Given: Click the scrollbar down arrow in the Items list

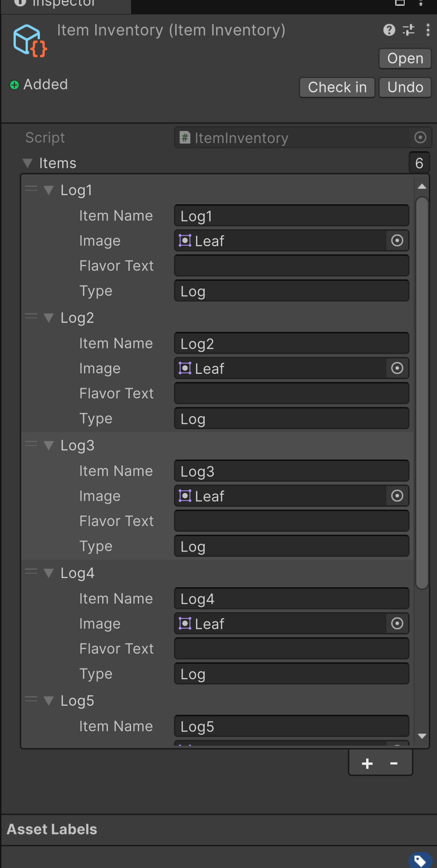Looking at the screenshot, I should pos(422,736).
